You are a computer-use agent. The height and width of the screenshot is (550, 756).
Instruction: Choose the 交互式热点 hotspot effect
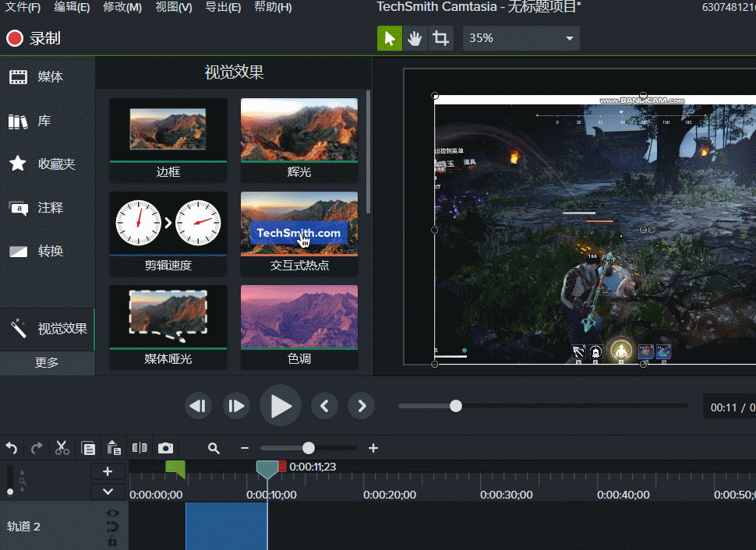coord(299,233)
